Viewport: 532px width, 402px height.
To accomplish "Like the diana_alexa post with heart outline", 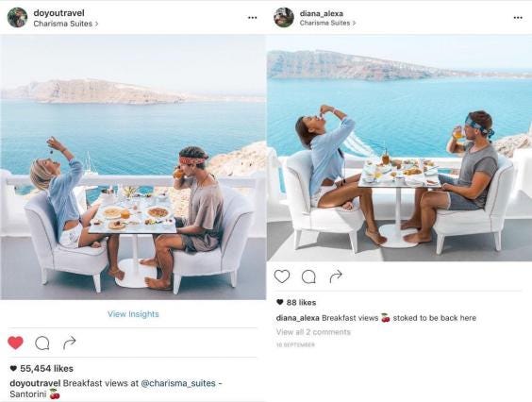I will point(282,276).
